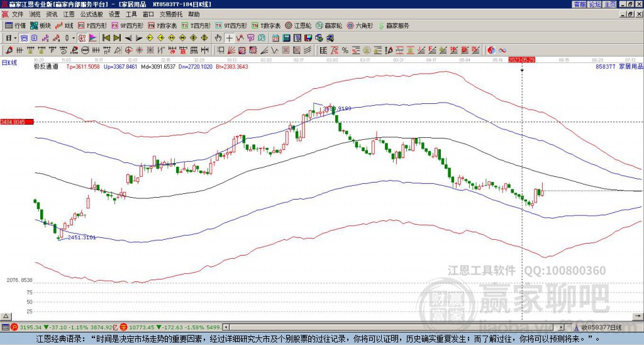This screenshot has height=345, width=644.
Task: Open the 浏览 menu
Action: coord(35,14)
